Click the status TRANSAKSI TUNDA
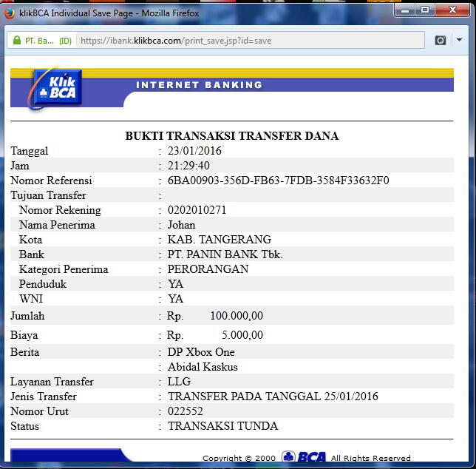This screenshot has width=476, height=469. [x=222, y=426]
